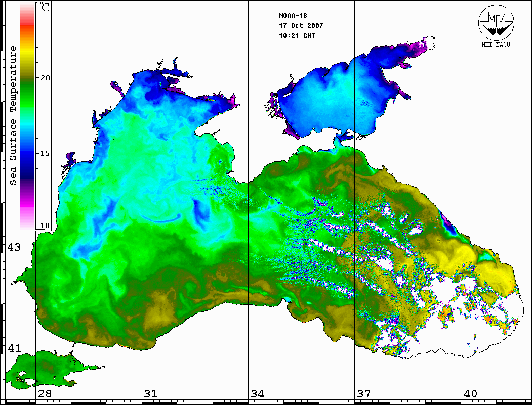Click the "20" mark on the temperature scale

tap(45, 78)
